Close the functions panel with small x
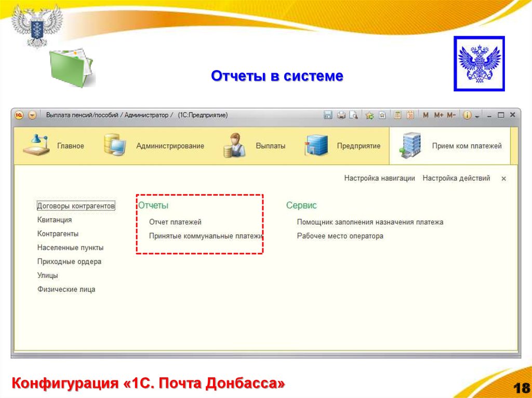 (504, 179)
